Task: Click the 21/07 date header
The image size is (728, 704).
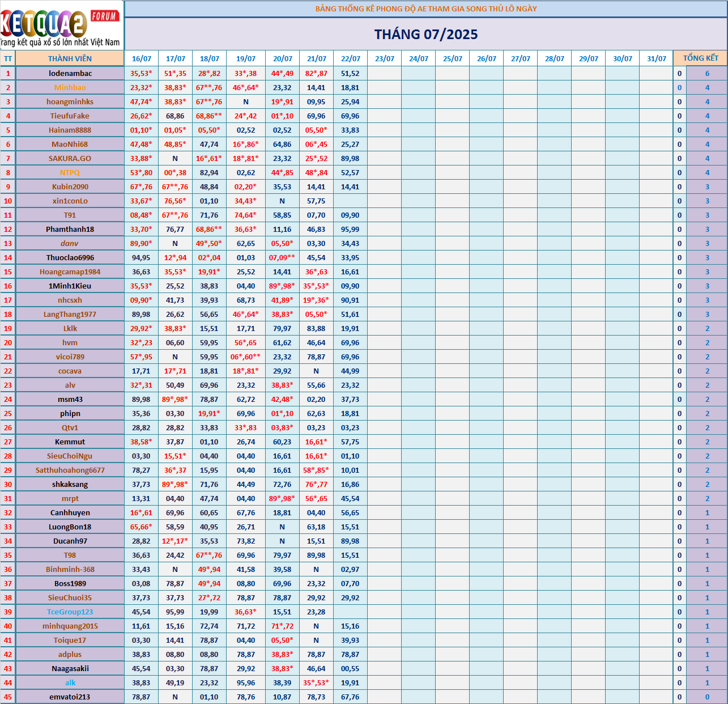Action: [x=316, y=58]
